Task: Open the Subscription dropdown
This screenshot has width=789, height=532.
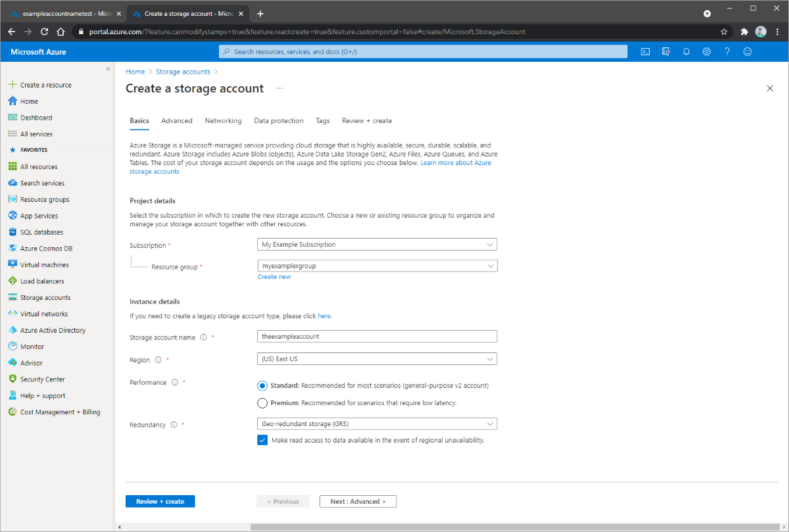Action: [377, 244]
